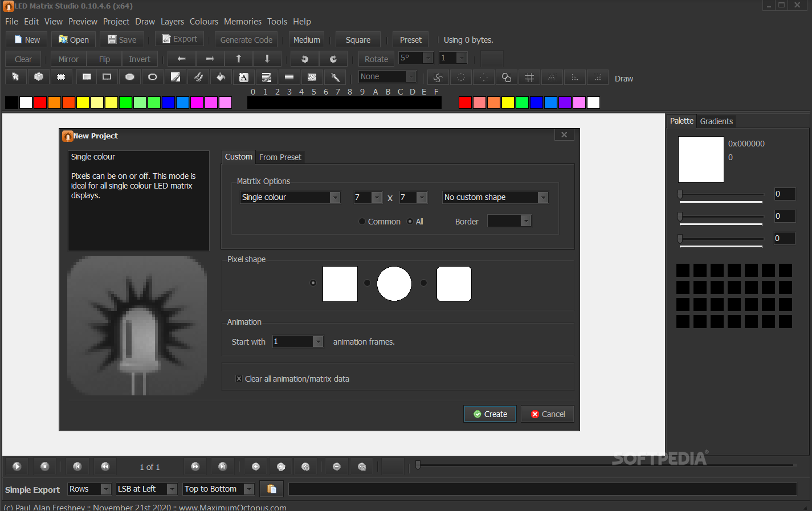This screenshot has width=812, height=511.
Task: Click the first palette value field
Action: click(x=785, y=194)
